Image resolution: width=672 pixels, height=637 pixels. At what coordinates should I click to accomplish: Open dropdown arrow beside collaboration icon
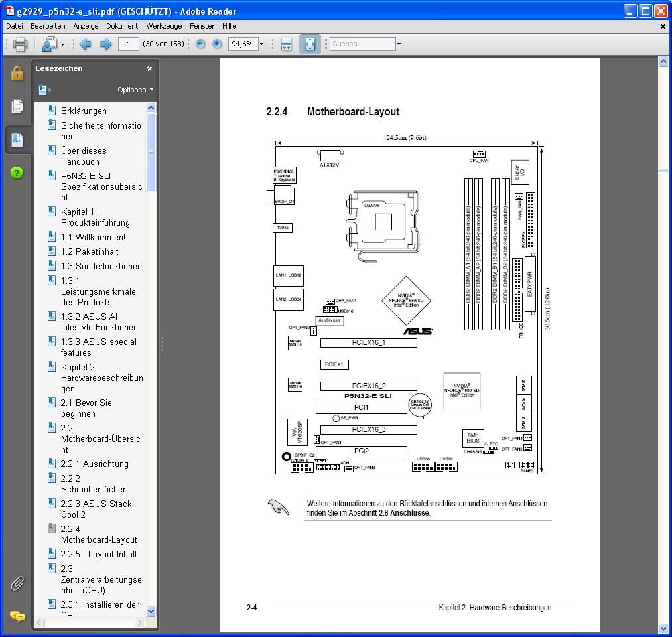pyautogui.click(x=62, y=44)
